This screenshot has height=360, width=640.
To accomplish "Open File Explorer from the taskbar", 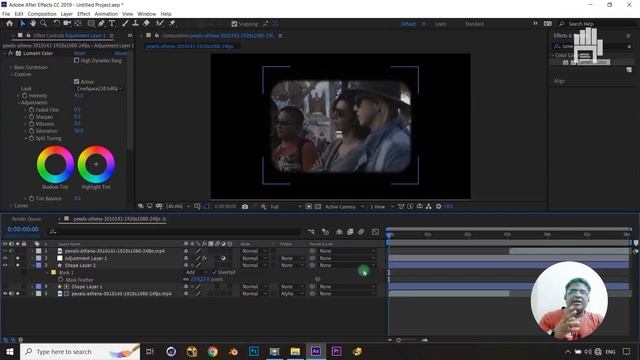I will [295, 351].
